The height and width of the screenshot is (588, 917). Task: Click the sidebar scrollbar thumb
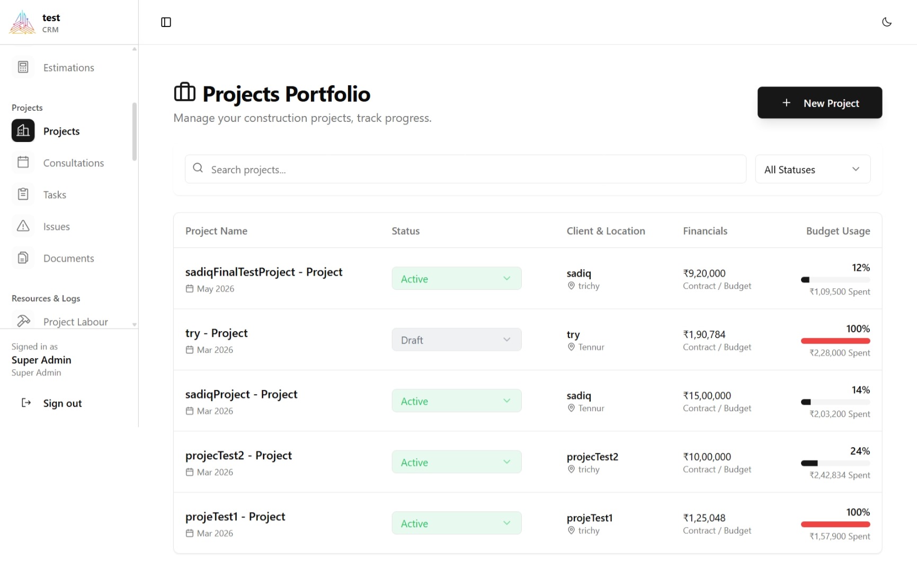135,131
